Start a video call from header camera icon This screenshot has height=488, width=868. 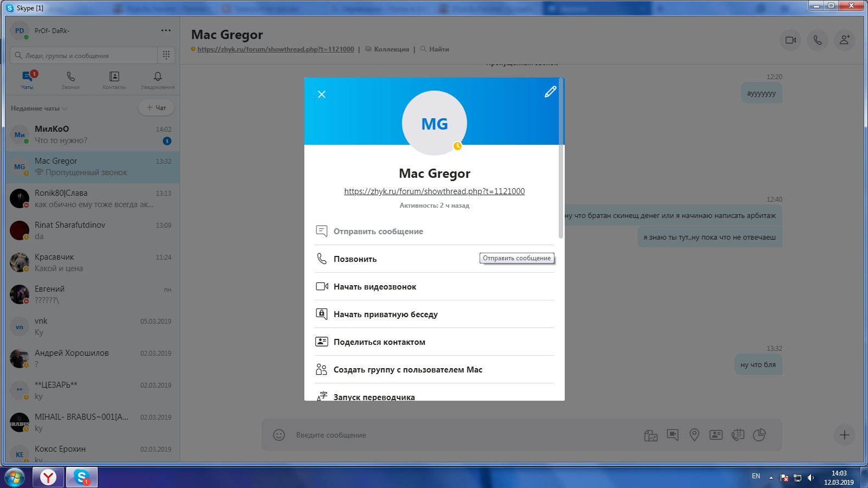tap(790, 40)
